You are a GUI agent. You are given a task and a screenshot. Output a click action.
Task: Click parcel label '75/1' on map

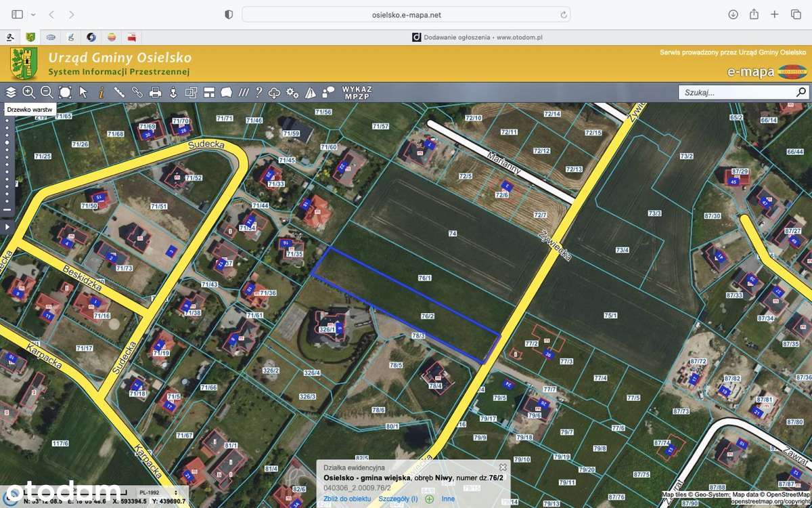coord(610,316)
